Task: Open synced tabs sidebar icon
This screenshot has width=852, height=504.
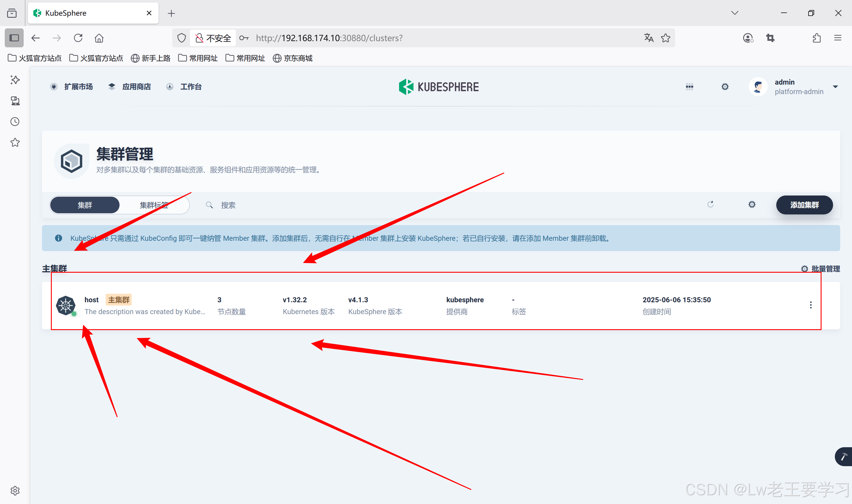Action: pos(15,101)
